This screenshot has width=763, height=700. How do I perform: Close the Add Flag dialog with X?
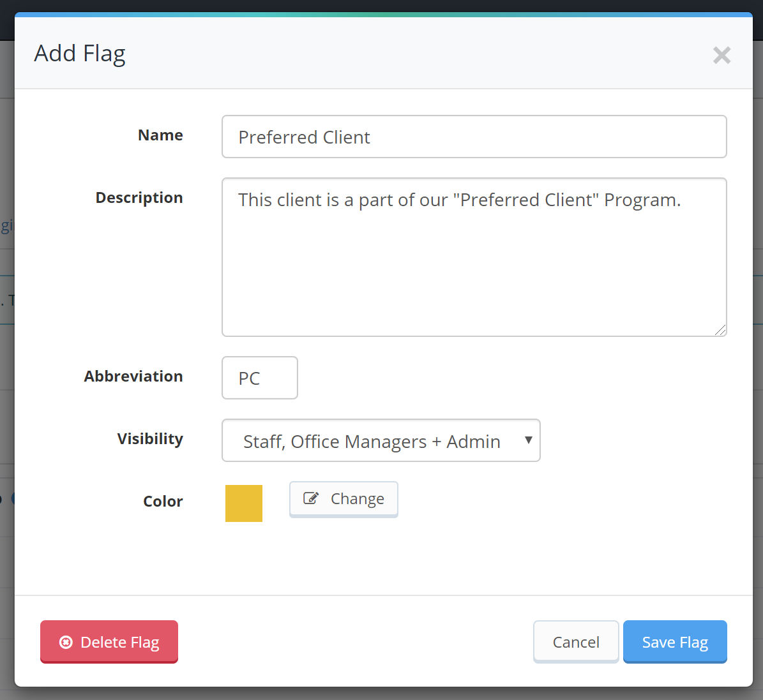coord(721,55)
